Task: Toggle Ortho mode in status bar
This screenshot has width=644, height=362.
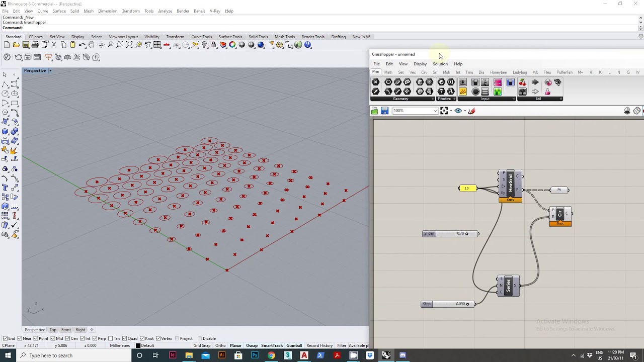Action: click(220, 345)
